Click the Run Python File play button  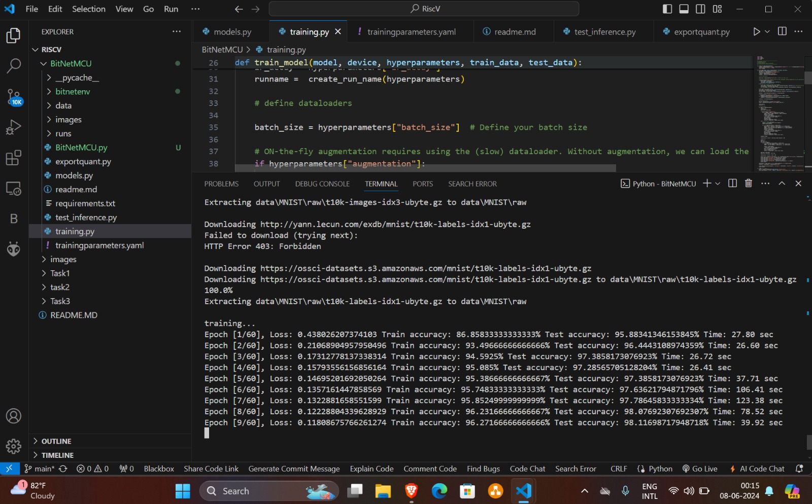tap(756, 31)
